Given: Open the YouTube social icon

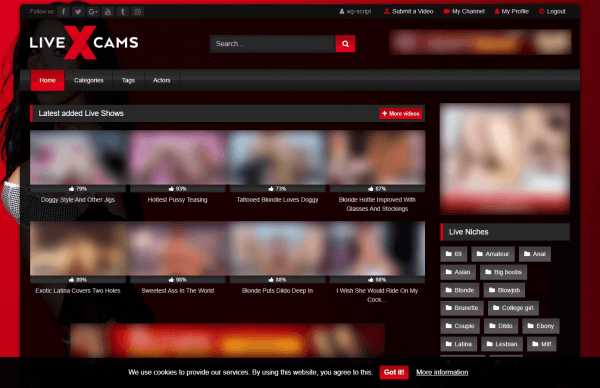Looking at the screenshot, I should [x=108, y=11].
